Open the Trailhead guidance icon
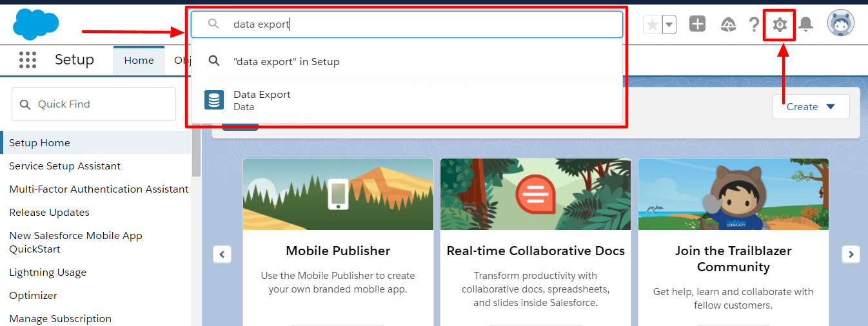 pyautogui.click(x=729, y=24)
